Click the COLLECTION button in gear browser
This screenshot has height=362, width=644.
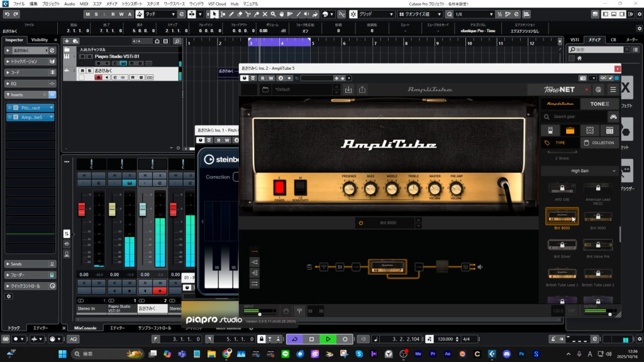[598, 143]
